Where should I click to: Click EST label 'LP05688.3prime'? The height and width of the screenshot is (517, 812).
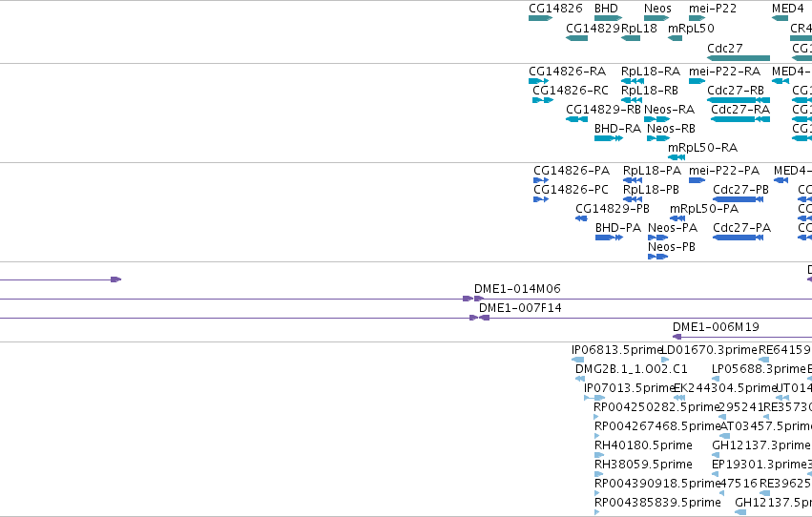(x=760, y=369)
